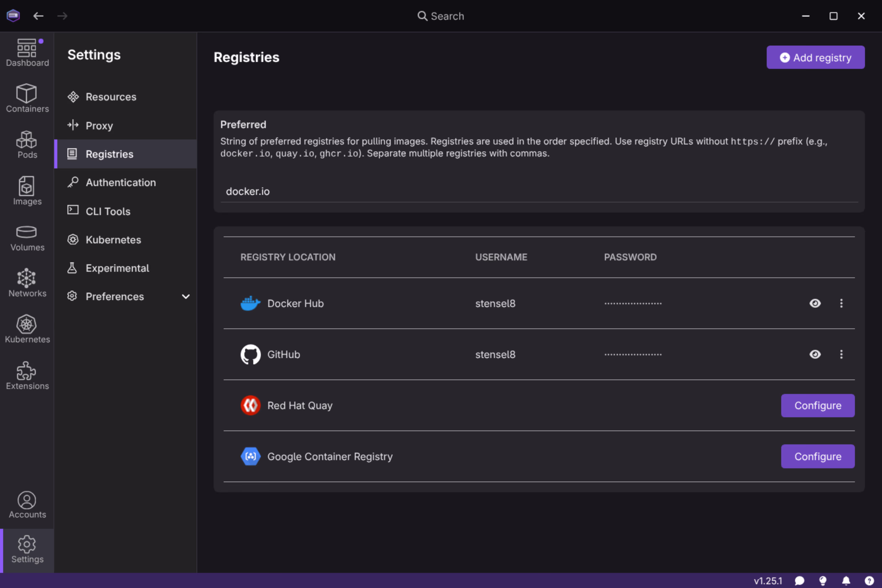
Task: Go to Containers in sidebar
Action: point(27,99)
